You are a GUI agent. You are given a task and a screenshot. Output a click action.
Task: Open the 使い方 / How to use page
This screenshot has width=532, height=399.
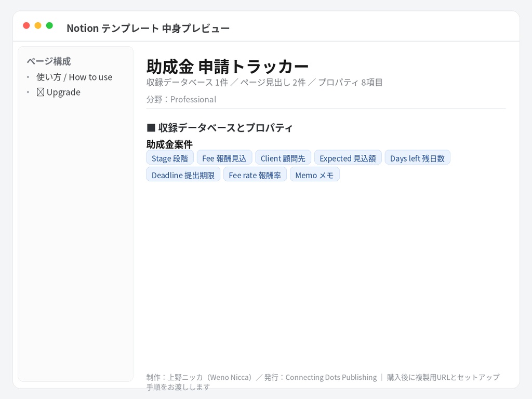[x=74, y=77]
